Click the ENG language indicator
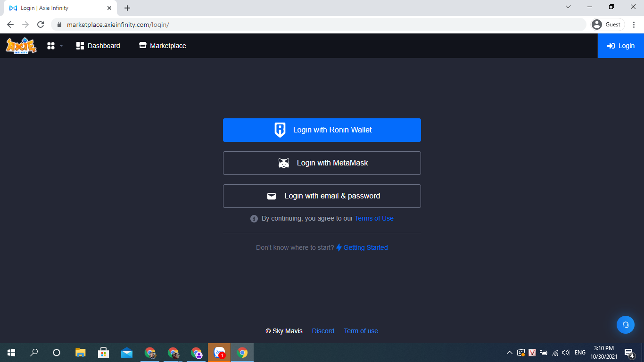This screenshot has width=644, height=362. point(580,353)
